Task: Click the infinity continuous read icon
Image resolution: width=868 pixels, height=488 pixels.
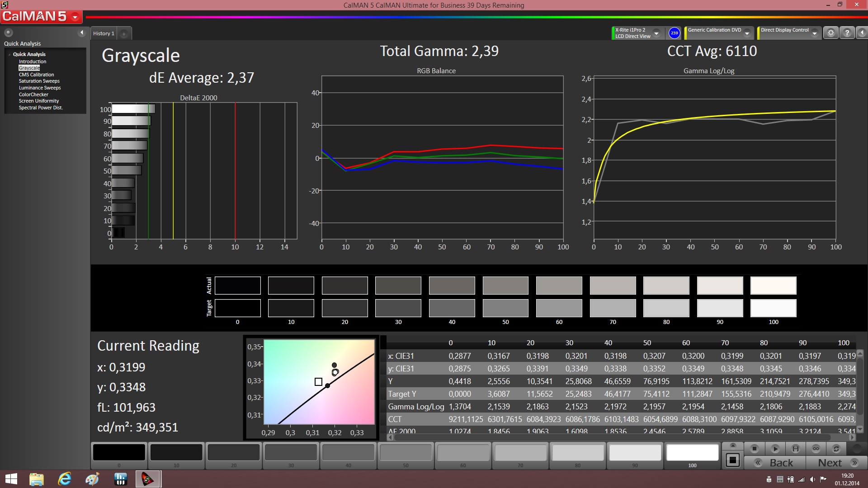Action: pos(816,449)
